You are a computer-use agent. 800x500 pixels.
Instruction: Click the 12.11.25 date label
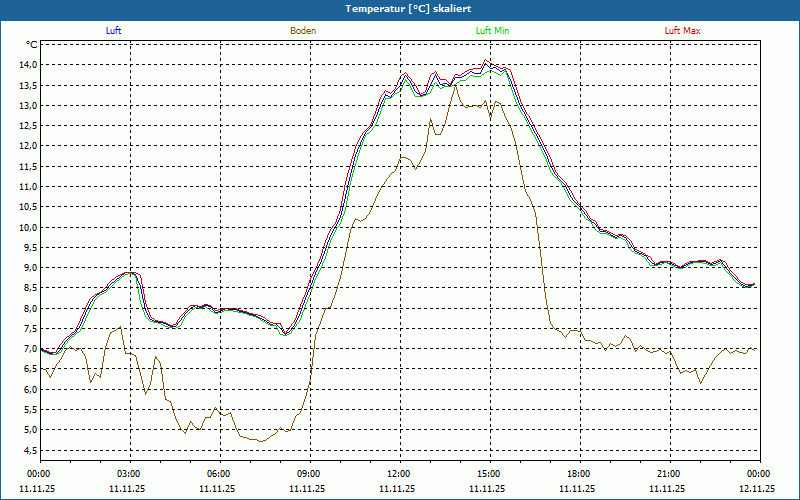click(757, 488)
